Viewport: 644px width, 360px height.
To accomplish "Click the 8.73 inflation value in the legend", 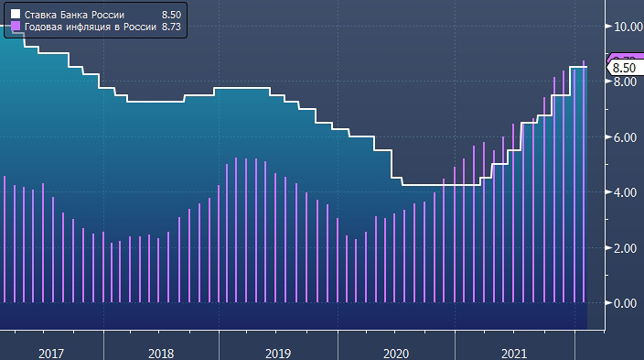I will coord(171,27).
